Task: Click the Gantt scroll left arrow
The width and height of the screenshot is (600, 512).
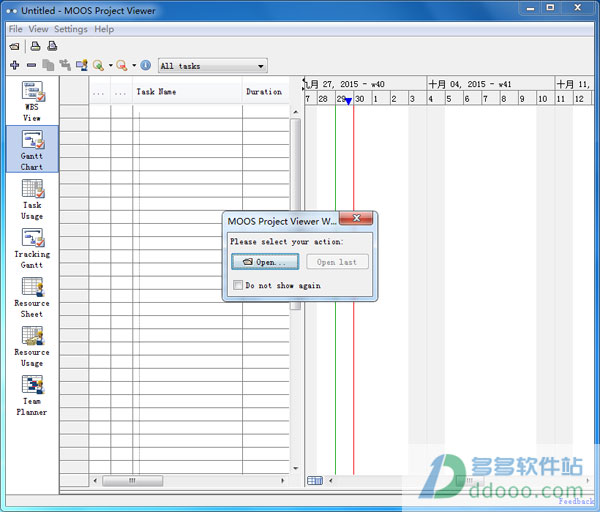Action: coord(331,481)
